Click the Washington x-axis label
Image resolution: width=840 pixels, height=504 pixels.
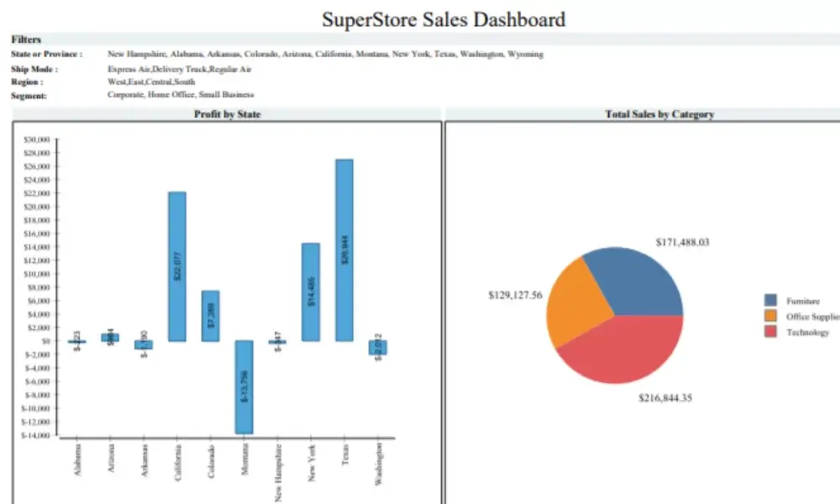[378, 465]
